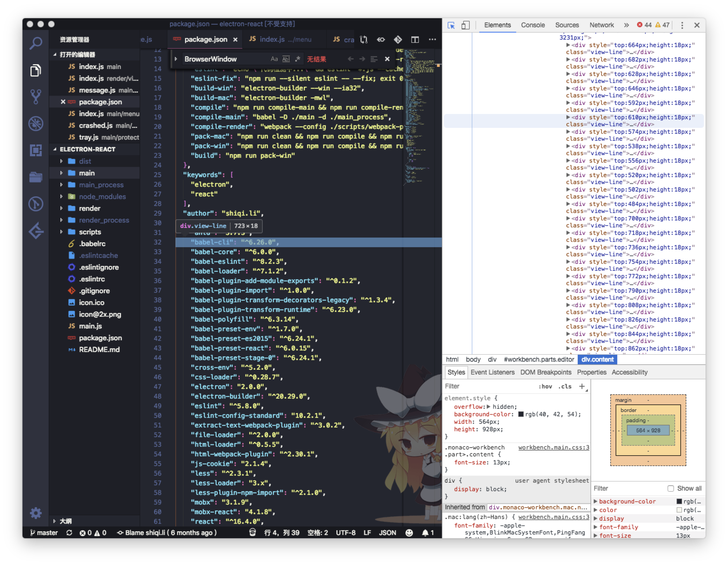Click the :hov toggle button

(x=545, y=386)
